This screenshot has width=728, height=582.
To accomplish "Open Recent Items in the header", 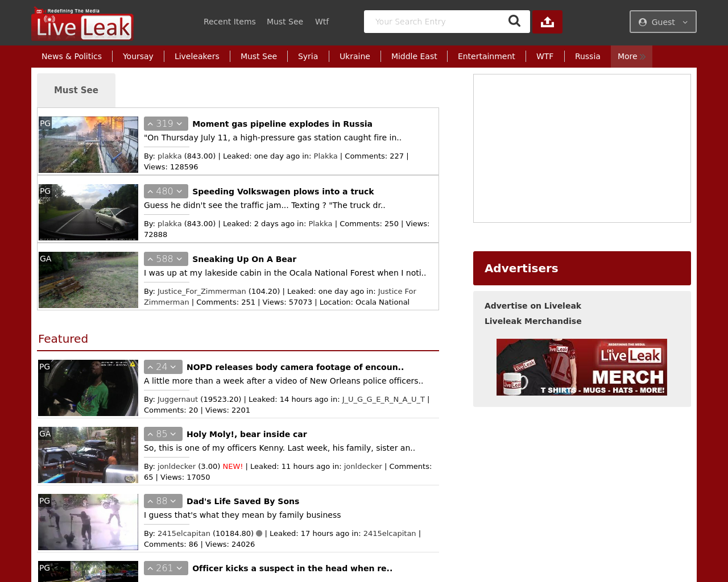I will coord(230,22).
